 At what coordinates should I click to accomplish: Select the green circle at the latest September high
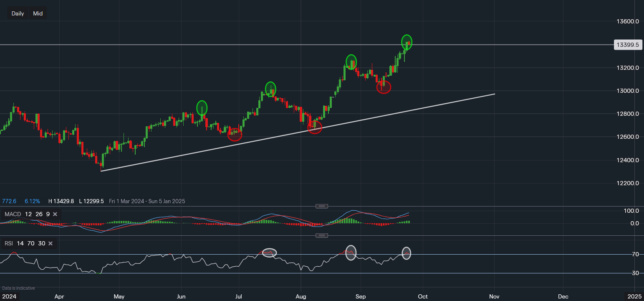point(407,42)
